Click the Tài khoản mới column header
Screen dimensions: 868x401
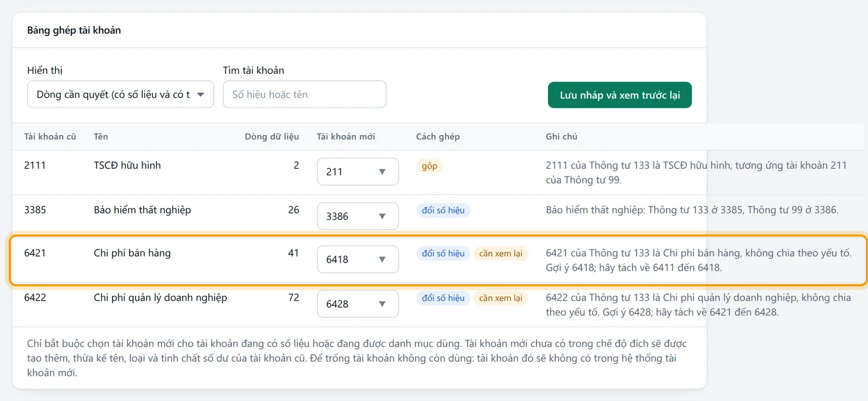pyautogui.click(x=346, y=137)
